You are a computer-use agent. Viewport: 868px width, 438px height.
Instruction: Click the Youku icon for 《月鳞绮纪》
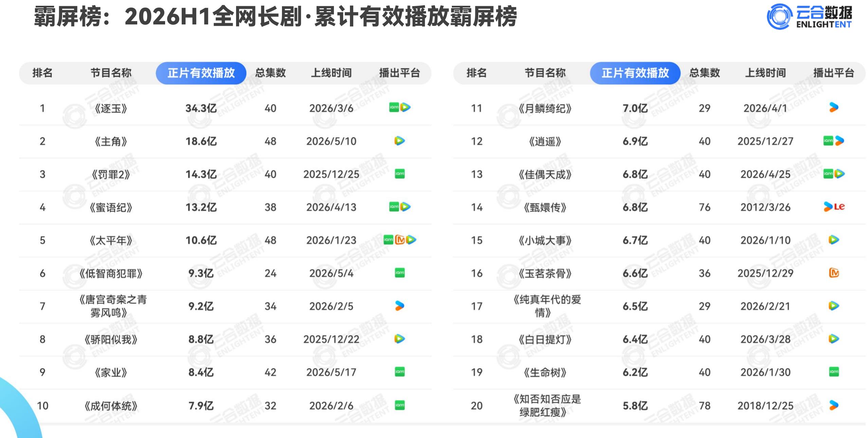click(x=834, y=108)
